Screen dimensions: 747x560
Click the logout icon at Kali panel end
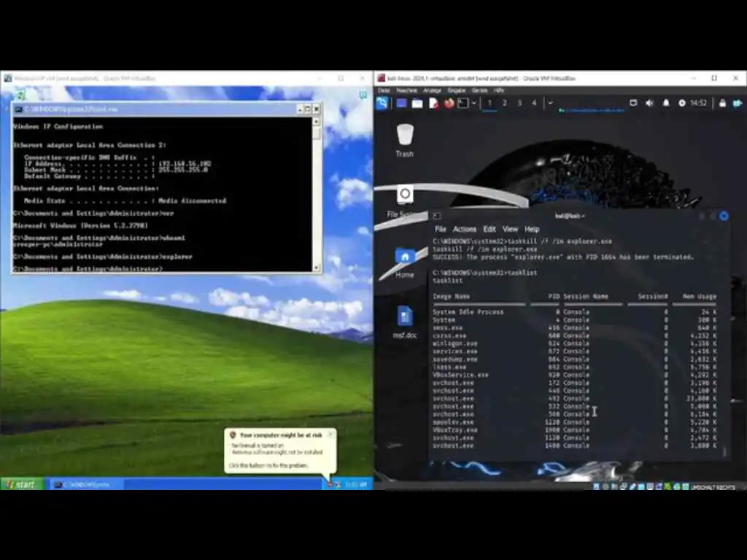pos(737,103)
